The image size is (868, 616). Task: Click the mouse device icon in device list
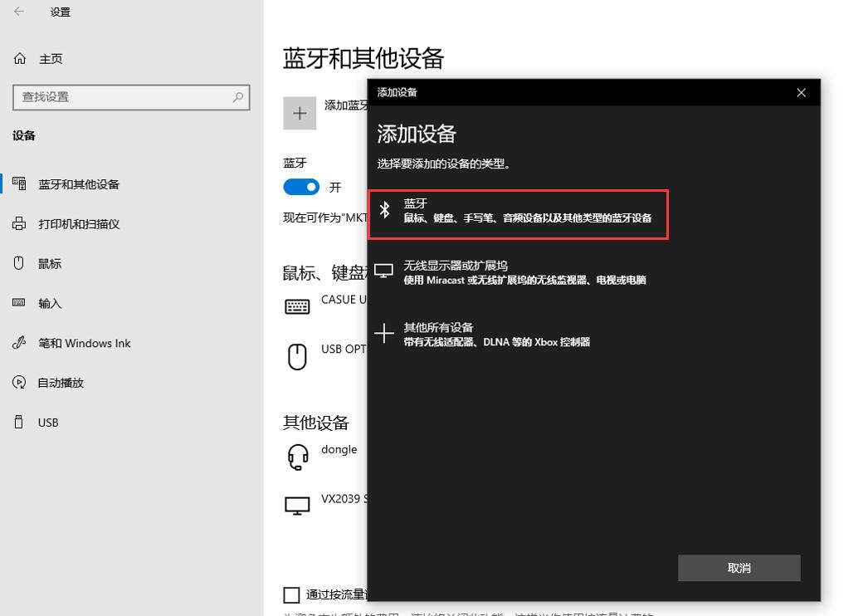pos(297,357)
